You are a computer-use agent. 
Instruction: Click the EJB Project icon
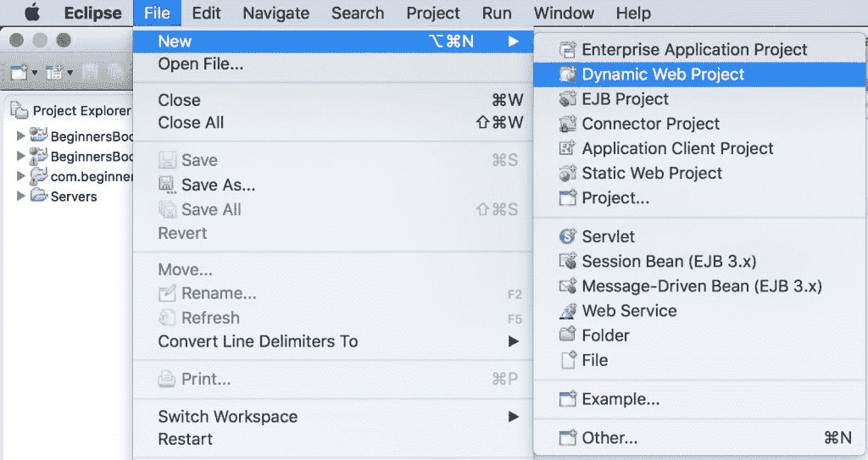click(567, 99)
